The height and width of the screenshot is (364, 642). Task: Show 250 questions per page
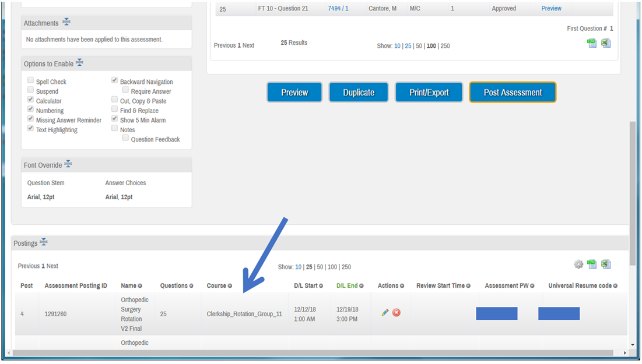click(445, 46)
